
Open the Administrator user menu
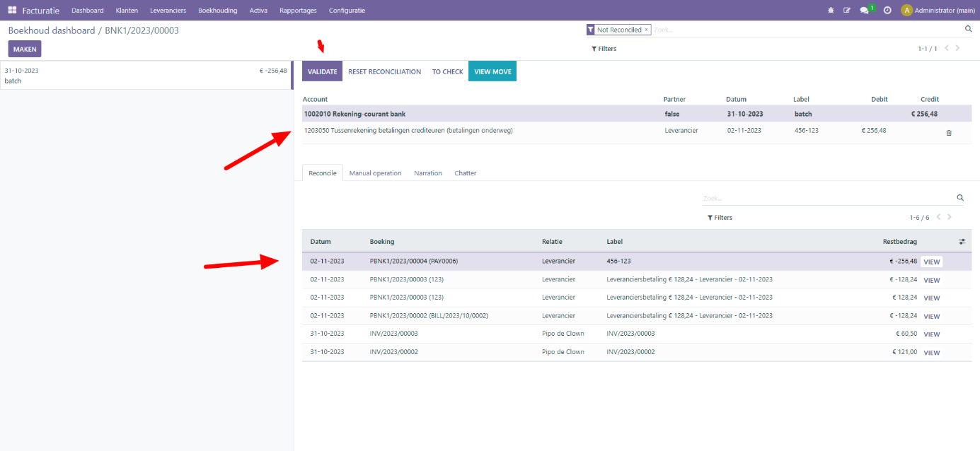click(938, 10)
